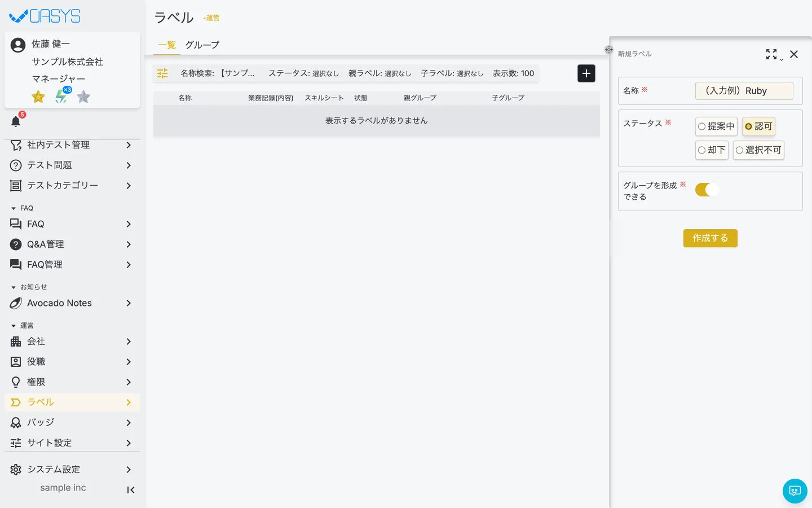
Task: Click the panel move handle icon
Action: (608, 50)
